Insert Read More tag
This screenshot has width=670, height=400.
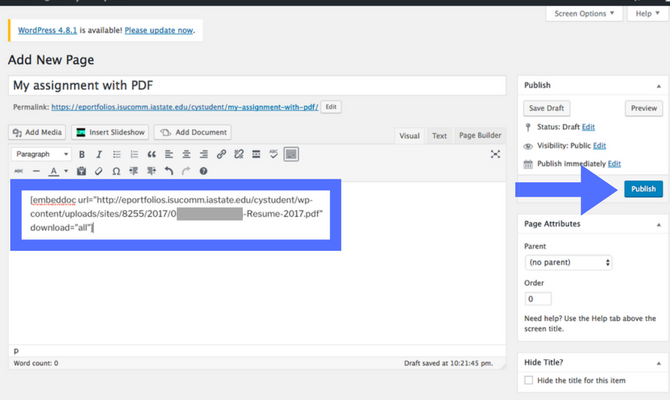coord(256,154)
